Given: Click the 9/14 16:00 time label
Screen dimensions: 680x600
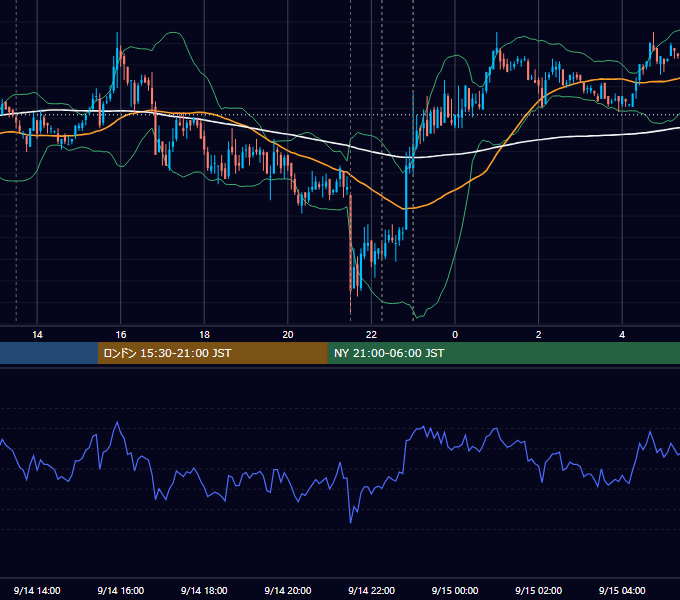Looking at the screenshot, I should click(x=121, y=590).
